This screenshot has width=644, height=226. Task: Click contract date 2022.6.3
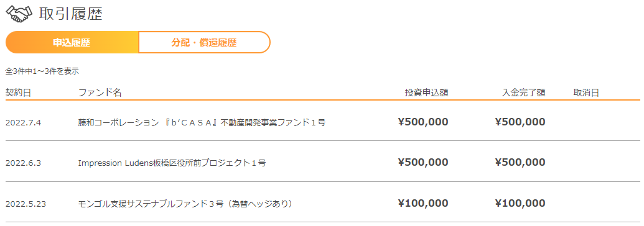[24, 163]
